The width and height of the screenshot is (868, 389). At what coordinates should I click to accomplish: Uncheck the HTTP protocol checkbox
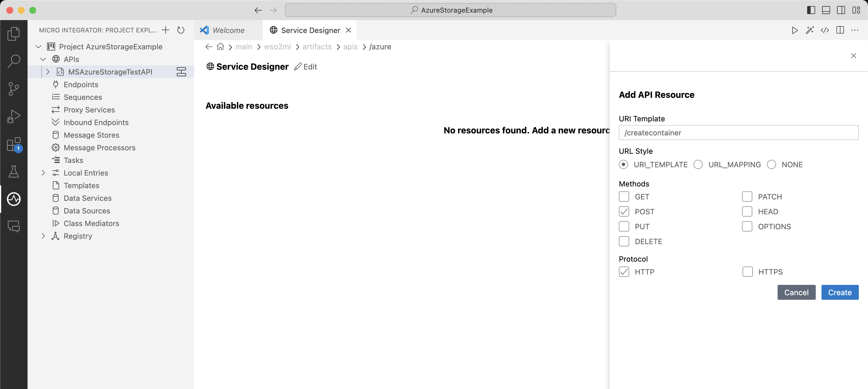(x=624, y=271)
